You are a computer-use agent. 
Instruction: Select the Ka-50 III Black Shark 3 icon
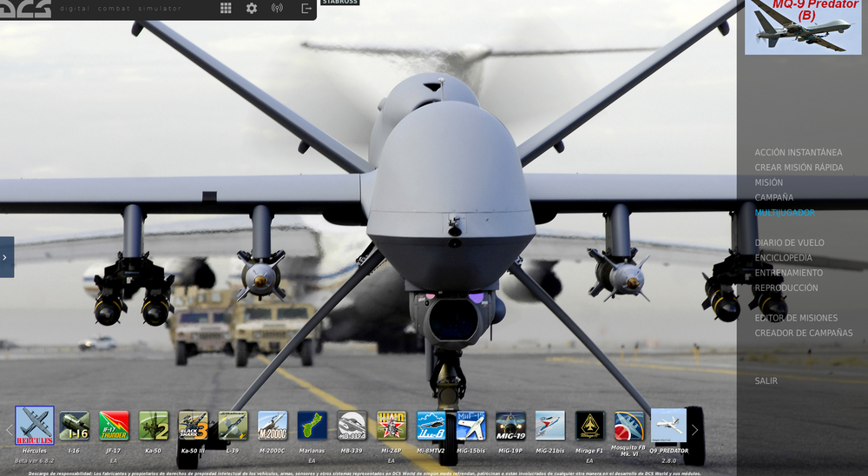point(194,426)
